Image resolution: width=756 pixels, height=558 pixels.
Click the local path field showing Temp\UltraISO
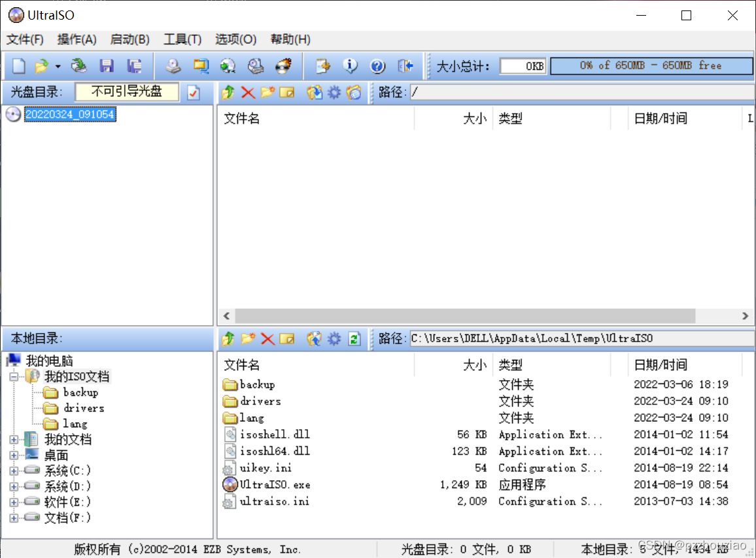pyautogui.click(x=582, y=339)
